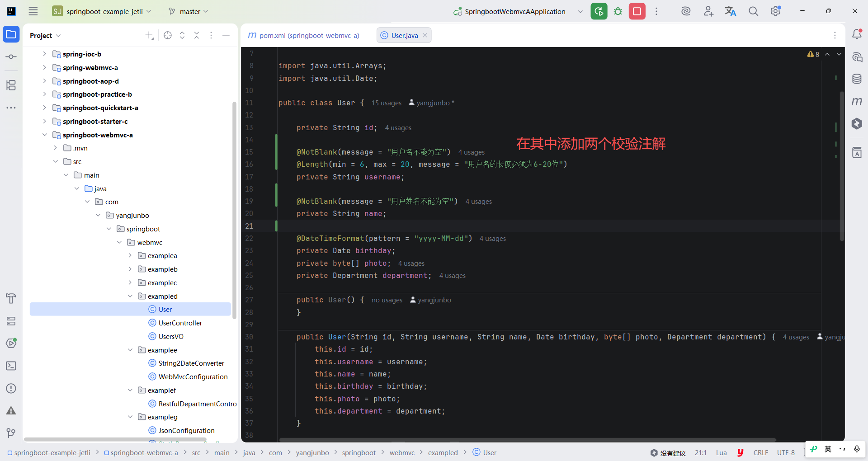Viewport: 868px width, 461px height.
Task: Open more run actions menu
Action: 656,11
